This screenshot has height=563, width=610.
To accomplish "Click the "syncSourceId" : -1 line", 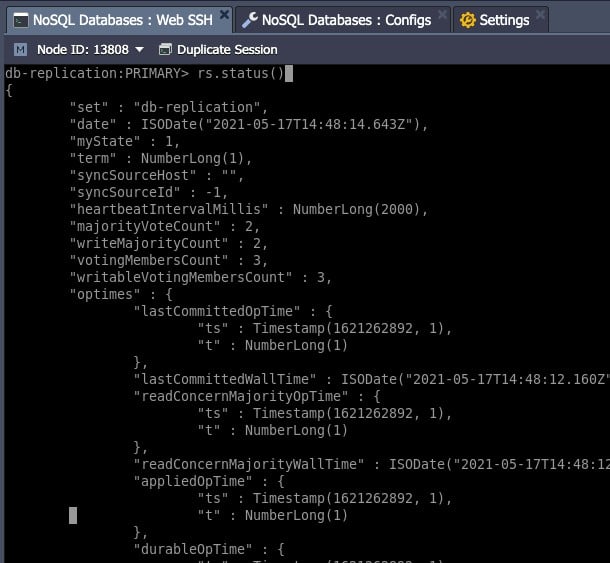I will click(x=149, y=192).
